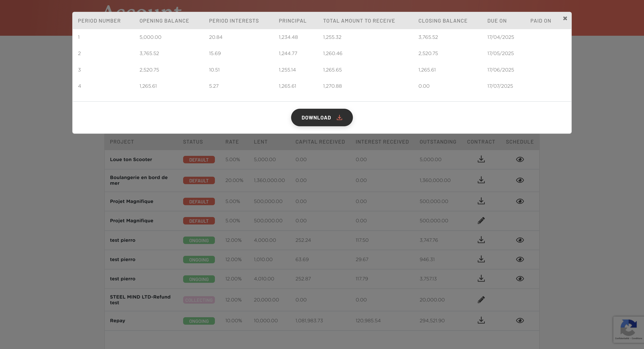Viewport: 644px width, 349px height.
Task: Click the Schedule column header
Action: [x=520, y=142]
